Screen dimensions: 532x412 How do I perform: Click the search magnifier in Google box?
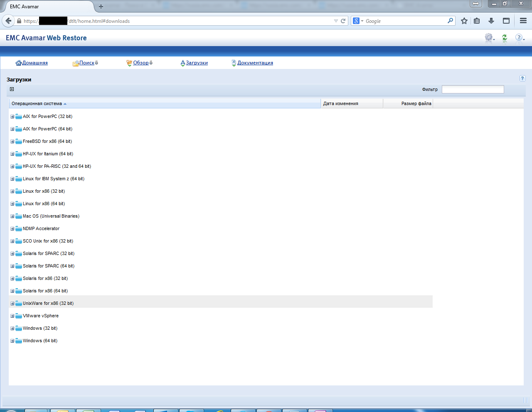point(450,21)
